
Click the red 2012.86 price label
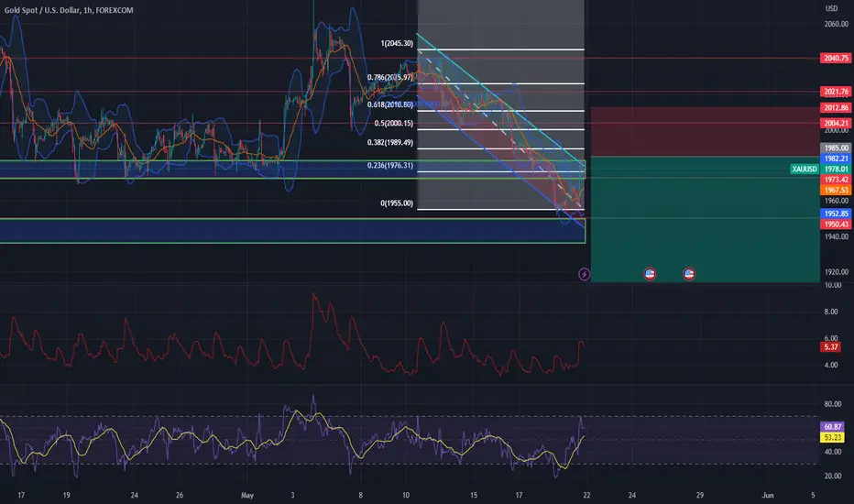coord(836,107)
